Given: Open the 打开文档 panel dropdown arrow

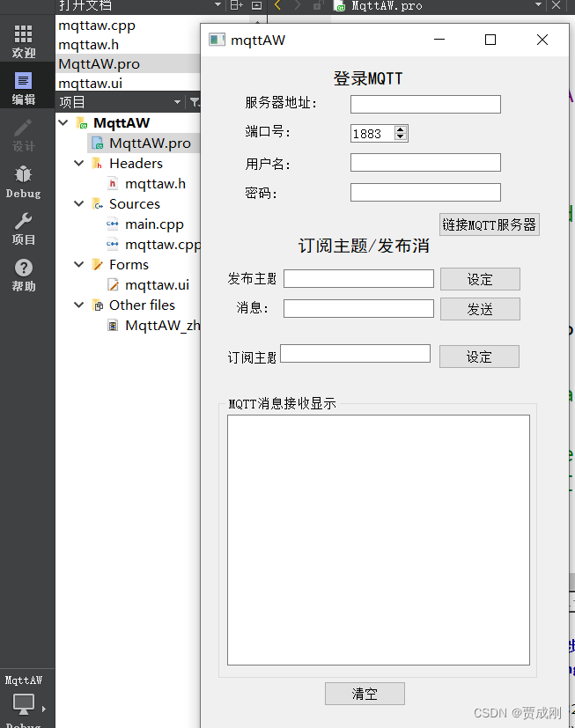Looking at the screenshot, I should coord(217,4).
